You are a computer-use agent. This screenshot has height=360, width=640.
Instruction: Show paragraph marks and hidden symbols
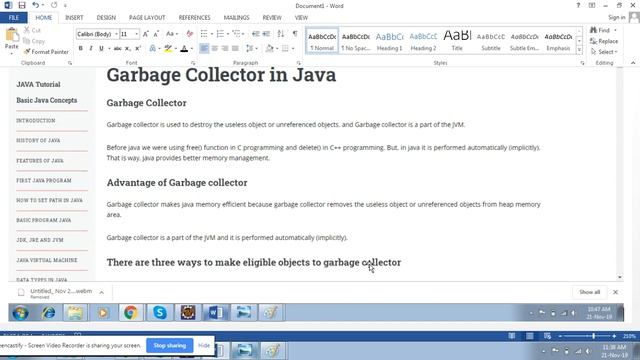[295, 34]
